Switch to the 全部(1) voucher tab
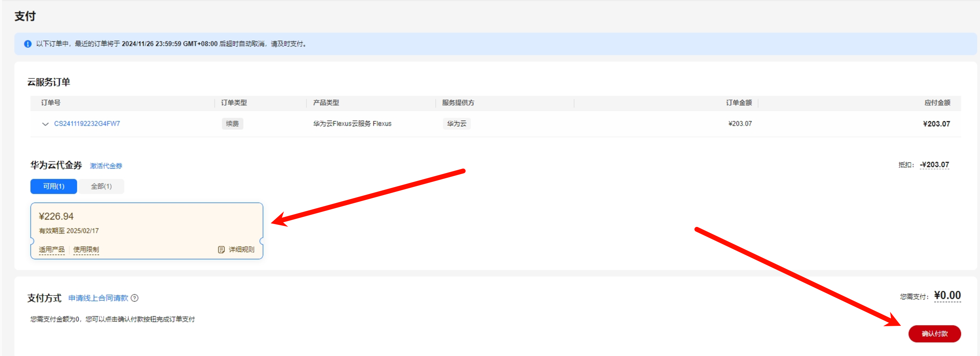Screen dimensions: 980x356 tap(101, 187)
